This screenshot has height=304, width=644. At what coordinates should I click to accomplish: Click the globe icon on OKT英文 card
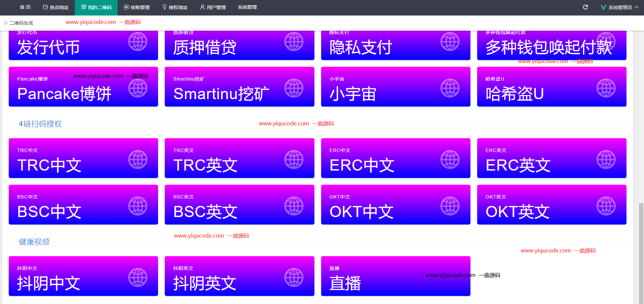pos(606,206)
